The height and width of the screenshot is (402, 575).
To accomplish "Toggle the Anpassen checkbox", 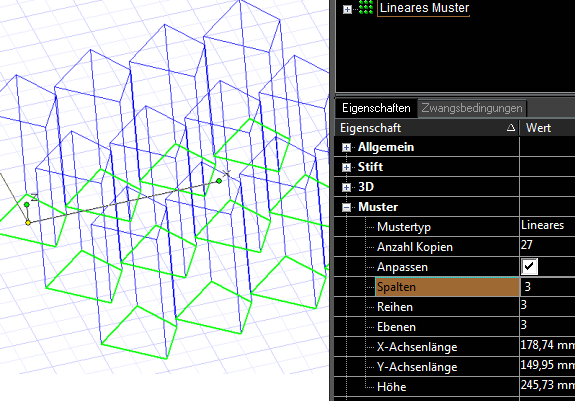I will click(x=529, y=267).
